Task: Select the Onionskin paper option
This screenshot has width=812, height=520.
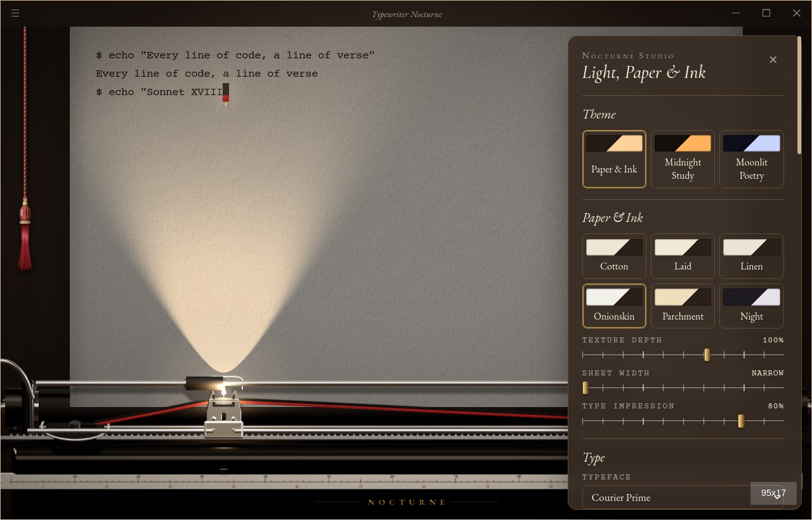Action: [614, 306]
